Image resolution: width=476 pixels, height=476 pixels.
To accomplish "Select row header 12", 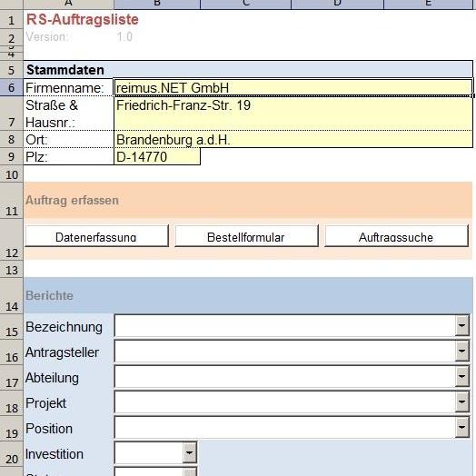I will [11, 239].
